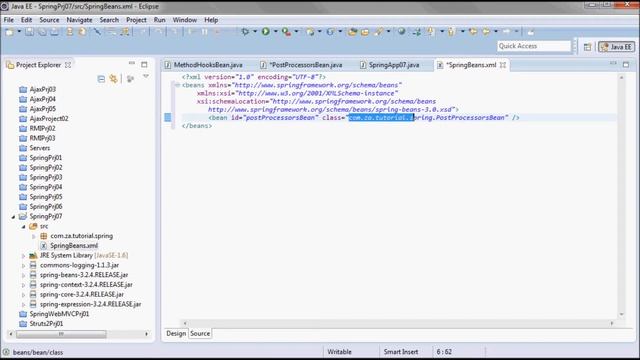
Task: Click the Open Type folder icon in toolbar
Action: pyautogui.click(x=352, y=31)
